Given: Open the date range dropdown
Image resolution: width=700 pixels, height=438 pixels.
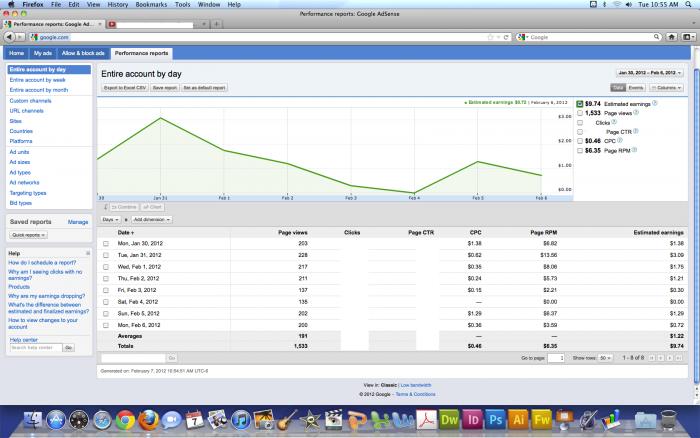Looking at the screenshot, I should pyautogui.click(x=650, y=73).
